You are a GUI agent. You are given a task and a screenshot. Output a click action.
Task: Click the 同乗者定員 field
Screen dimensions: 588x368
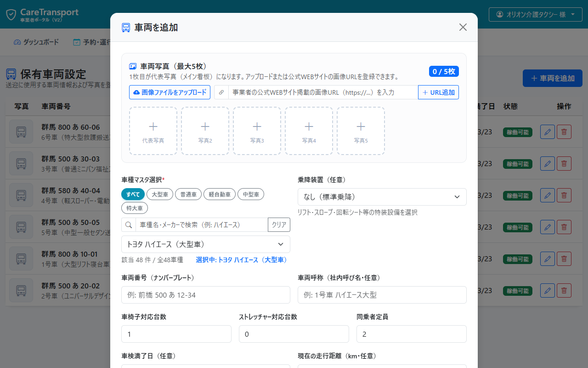point(412,334)
